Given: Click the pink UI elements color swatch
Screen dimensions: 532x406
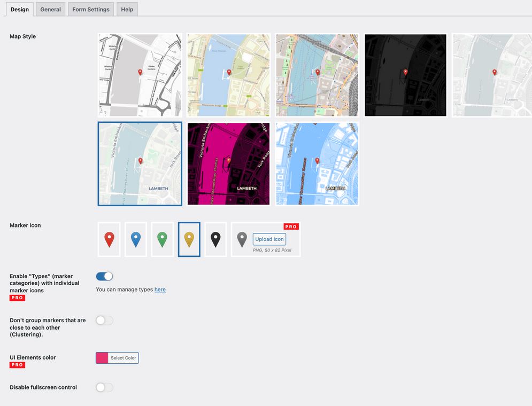Looking at the screenshot, I should [x=102, y=358].
